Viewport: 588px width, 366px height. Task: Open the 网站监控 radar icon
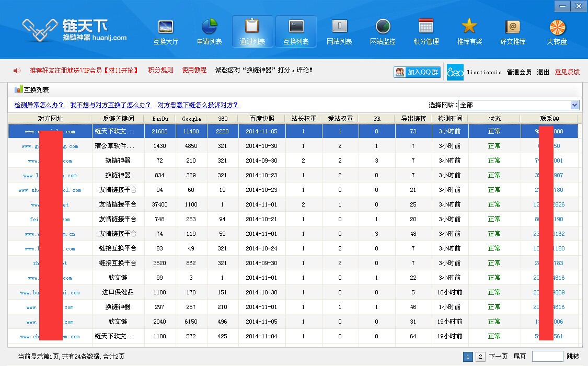coord(383,27)
